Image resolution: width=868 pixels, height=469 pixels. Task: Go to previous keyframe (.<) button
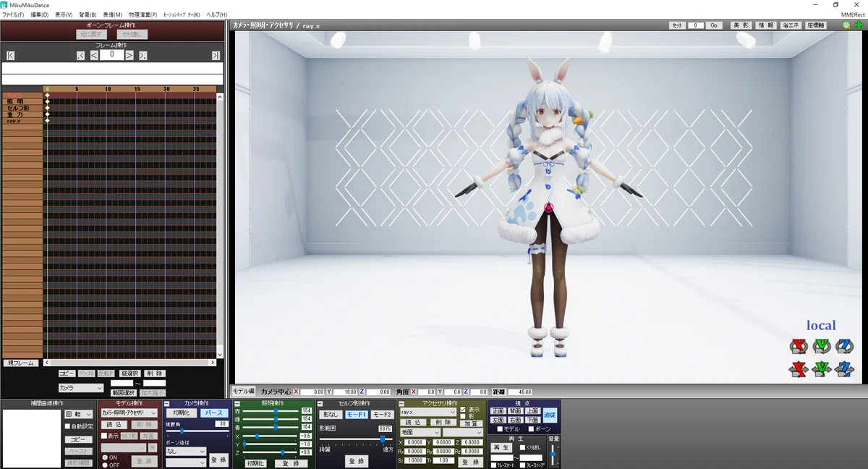81,55
